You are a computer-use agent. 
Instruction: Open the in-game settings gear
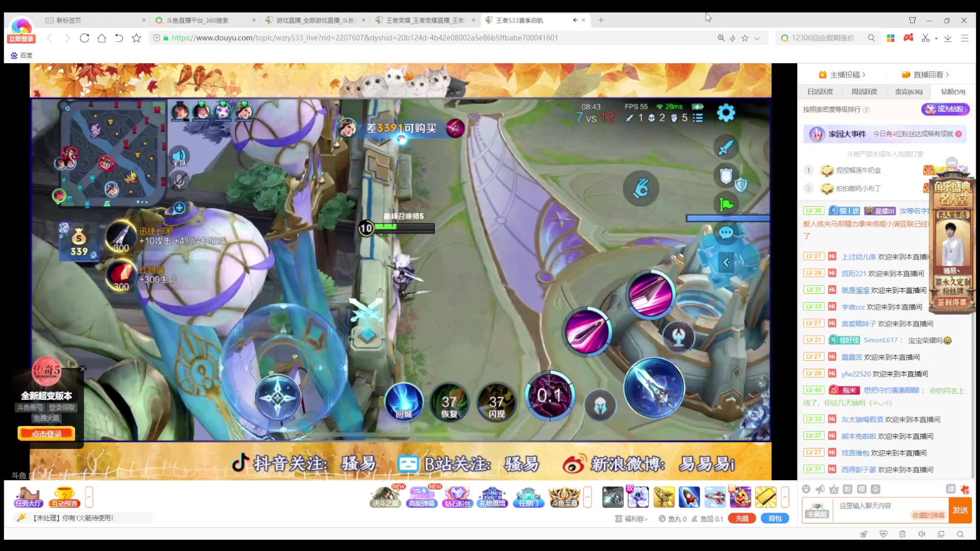pos(726,113)
